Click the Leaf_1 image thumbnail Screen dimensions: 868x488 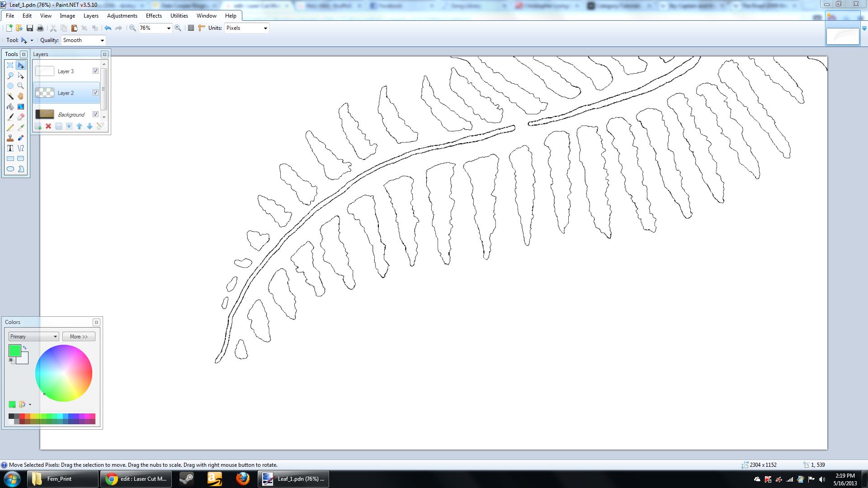tap(843, 36)
